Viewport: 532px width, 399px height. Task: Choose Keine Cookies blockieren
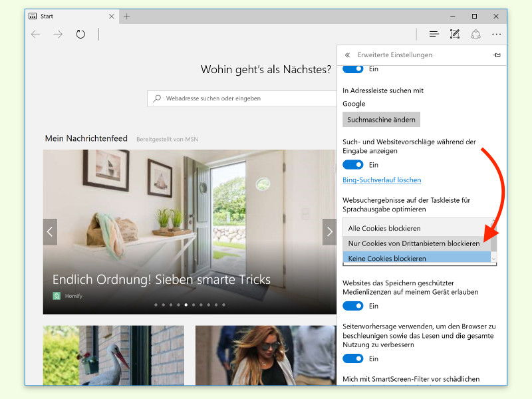[x=417, y=258]
